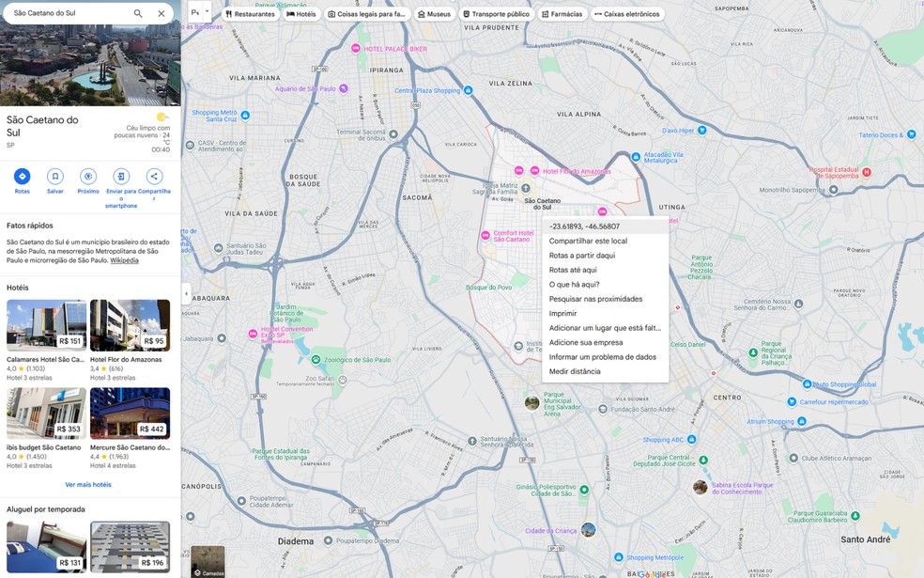924x578 pixels.
Task: Choose Adicione sua empresa
Action: pos(605,342)
